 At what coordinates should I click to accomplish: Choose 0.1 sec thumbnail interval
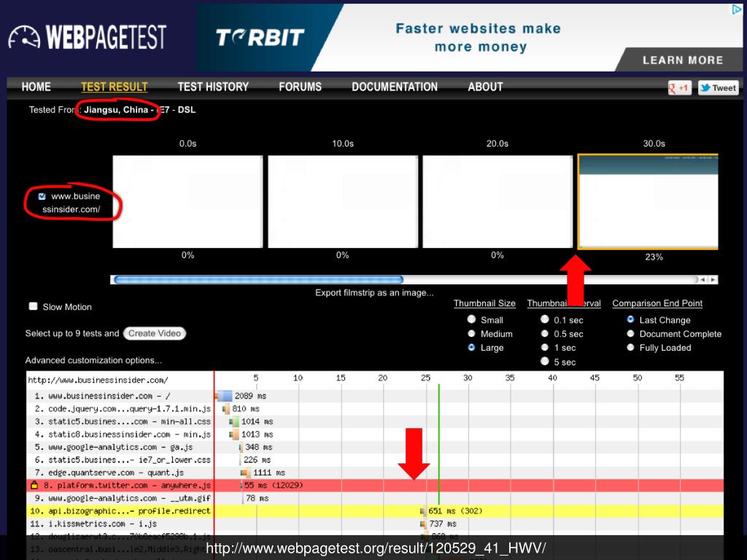click(x=545, y=319)
